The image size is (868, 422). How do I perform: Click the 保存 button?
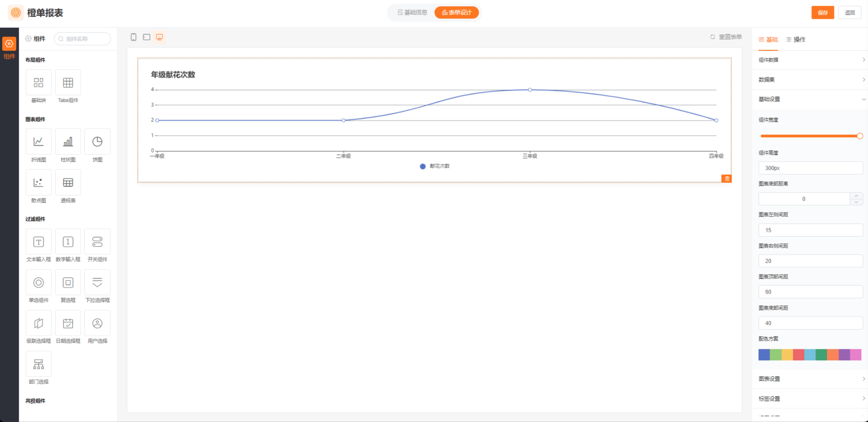[x=822, y=12]
